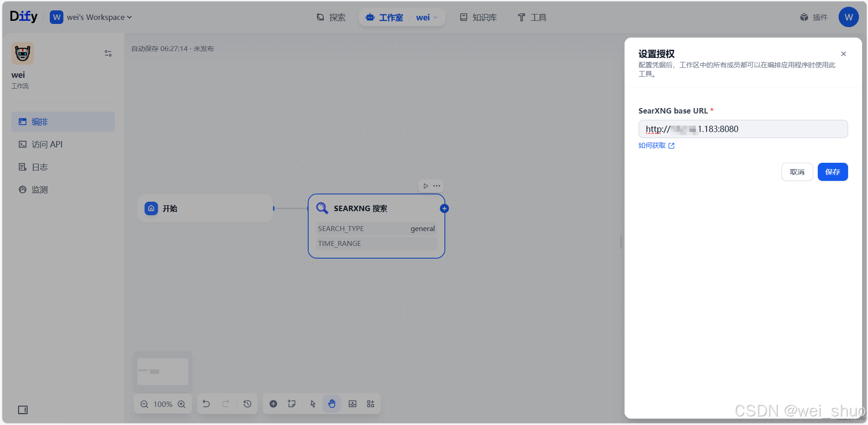Image resolution: width=868 pixels, height=425 pixels.
Task: Click the 保存 save button
Action: [833, 172]
